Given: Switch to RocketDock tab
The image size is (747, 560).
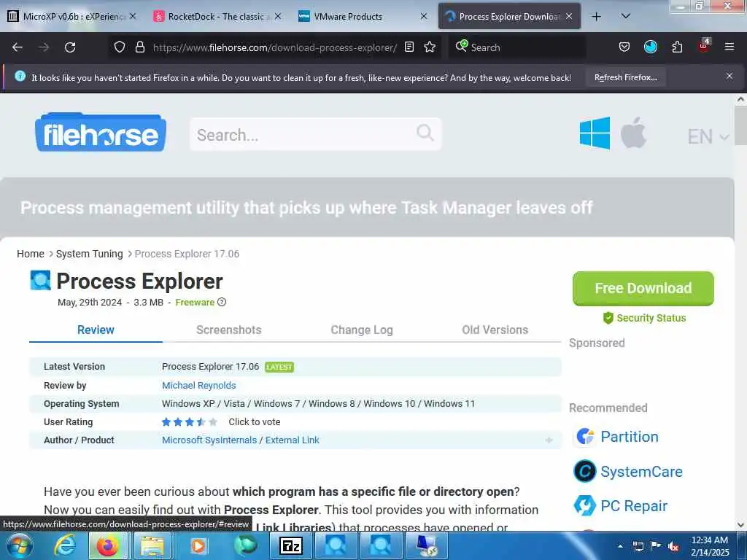Looking at the screenshot, I should point(217,17).
